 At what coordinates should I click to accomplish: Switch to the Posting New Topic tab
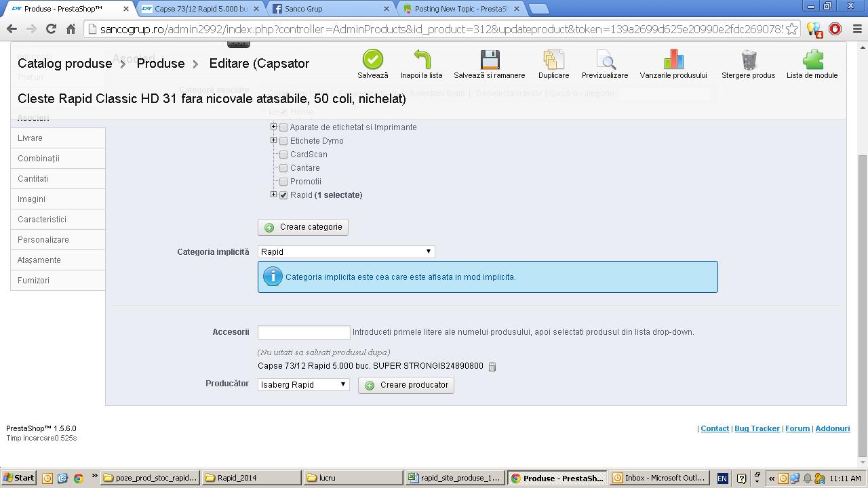pyautogui.click(x=460, y=9)
